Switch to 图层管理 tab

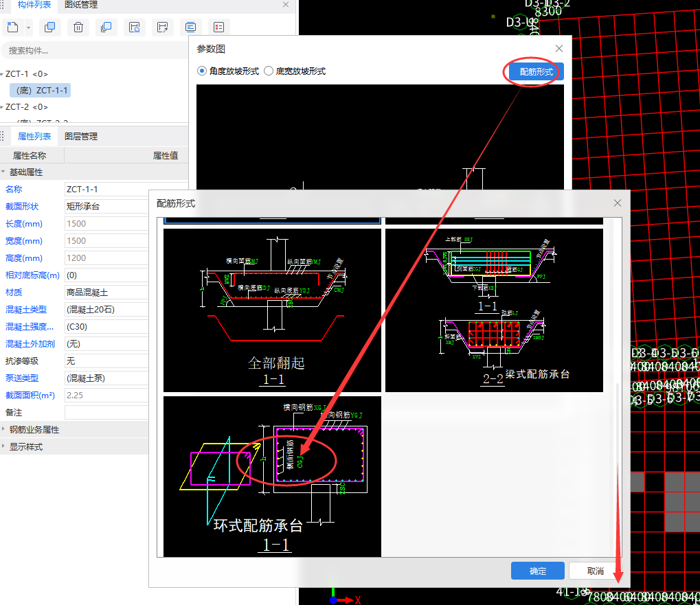(x=81, y=136)
